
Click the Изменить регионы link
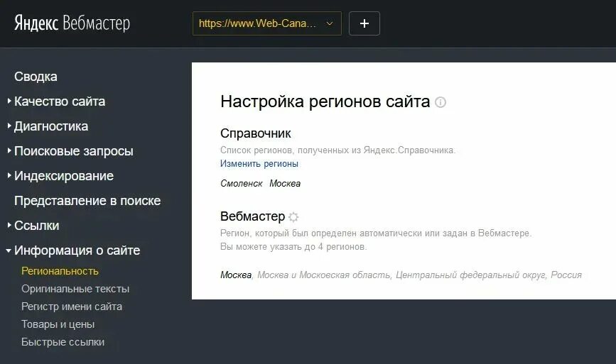click(x=259, y=164)
